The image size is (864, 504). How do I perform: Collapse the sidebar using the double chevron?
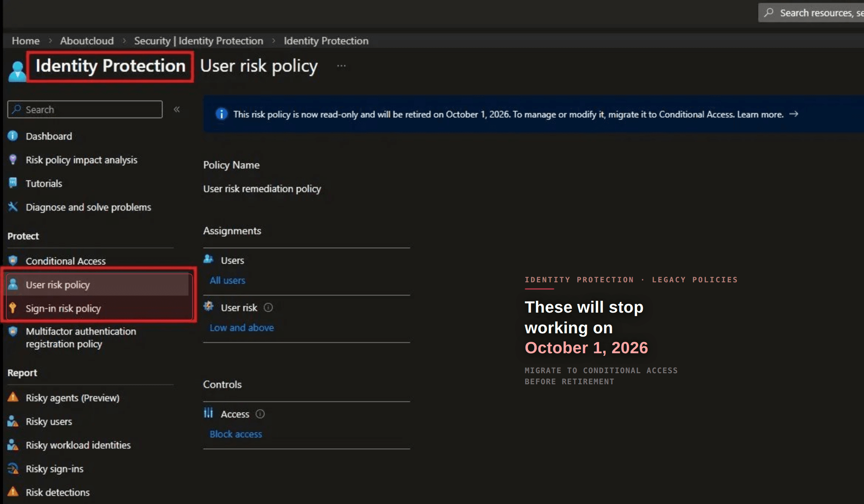177,109
